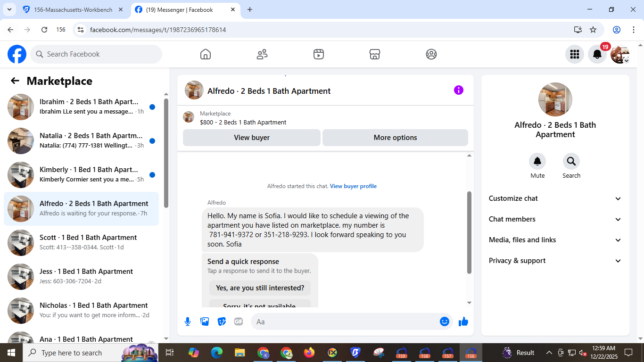Open Windows notification center icon

(x=628, y=353)
